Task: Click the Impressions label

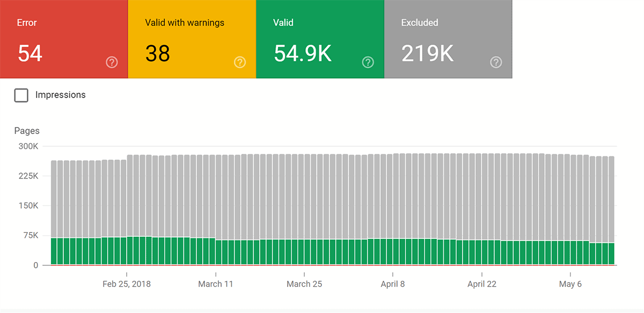Action: tap(60, 95)
